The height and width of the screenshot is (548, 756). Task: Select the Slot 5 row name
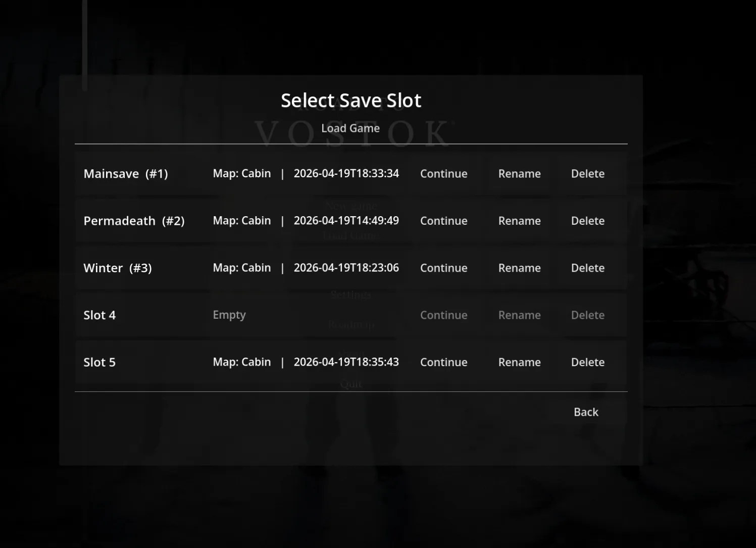point(99,362)
